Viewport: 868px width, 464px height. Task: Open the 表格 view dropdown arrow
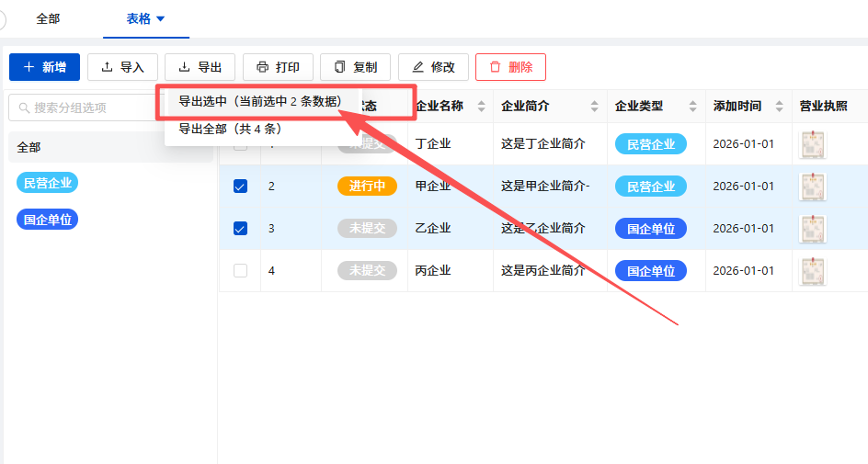coord(161,18)
